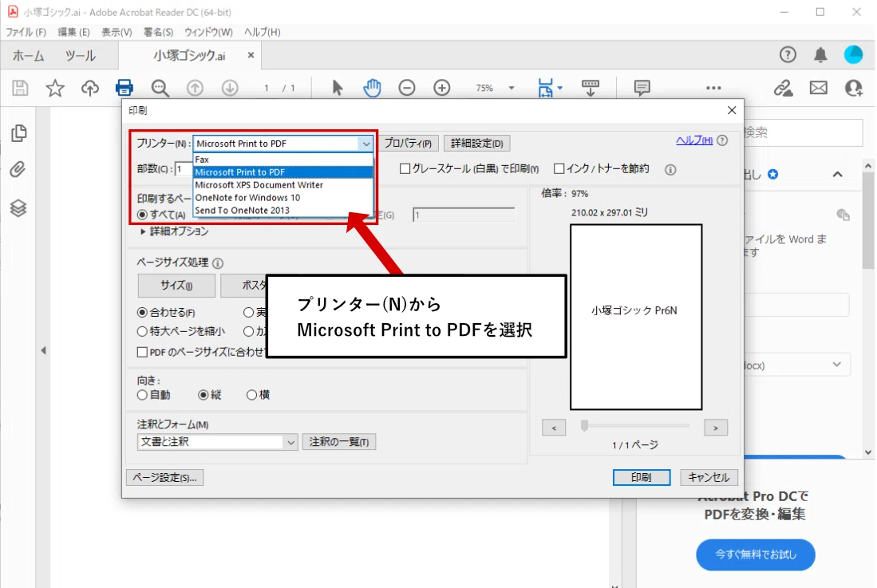Open the help question mark icon
Image resolution: width=877 pixels, height=588 pixels.
point(788,55)
